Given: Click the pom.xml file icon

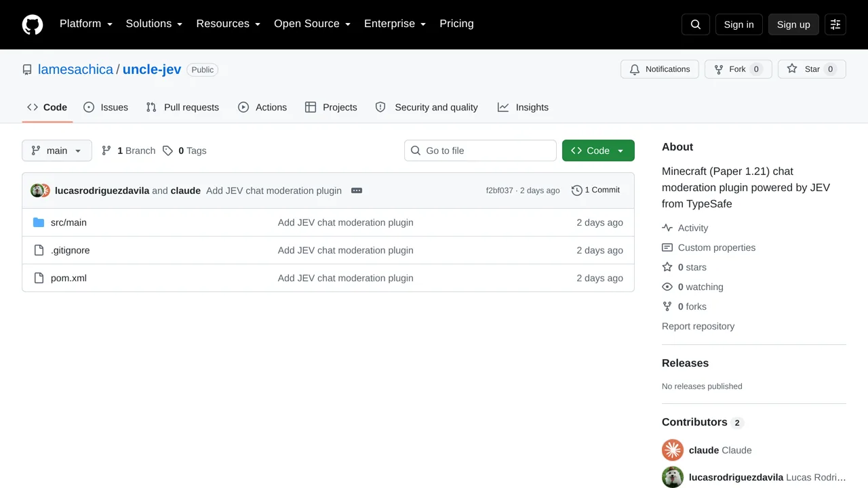Looking at the screenshot, I should point(39,278).
